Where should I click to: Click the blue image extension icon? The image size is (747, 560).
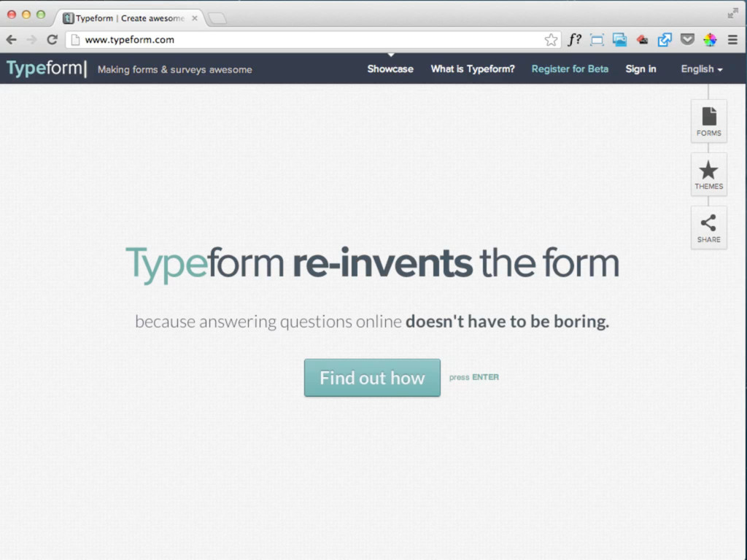point(619,40)
